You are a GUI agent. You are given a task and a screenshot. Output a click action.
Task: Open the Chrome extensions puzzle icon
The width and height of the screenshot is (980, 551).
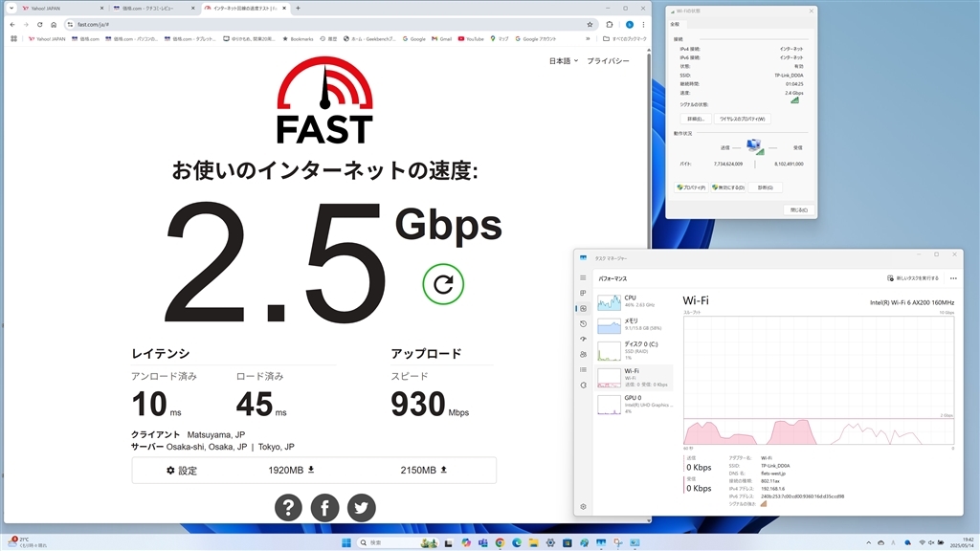tap(610, 24)
